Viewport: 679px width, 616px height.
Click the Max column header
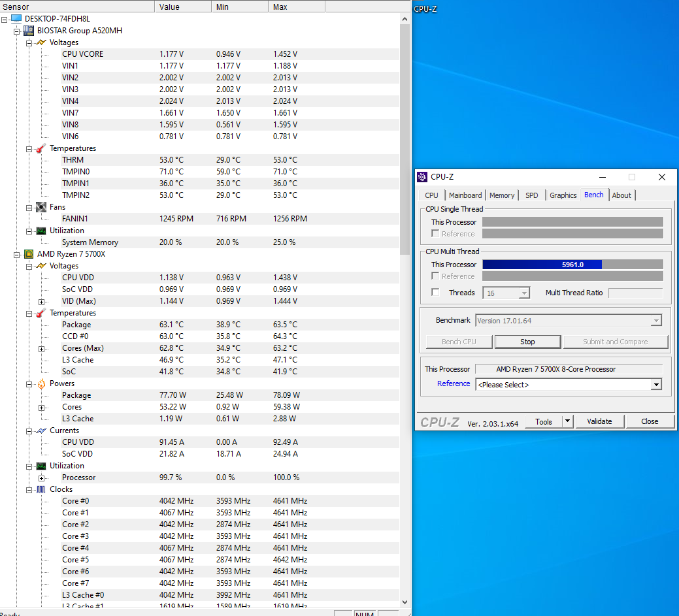pos(297,7)
